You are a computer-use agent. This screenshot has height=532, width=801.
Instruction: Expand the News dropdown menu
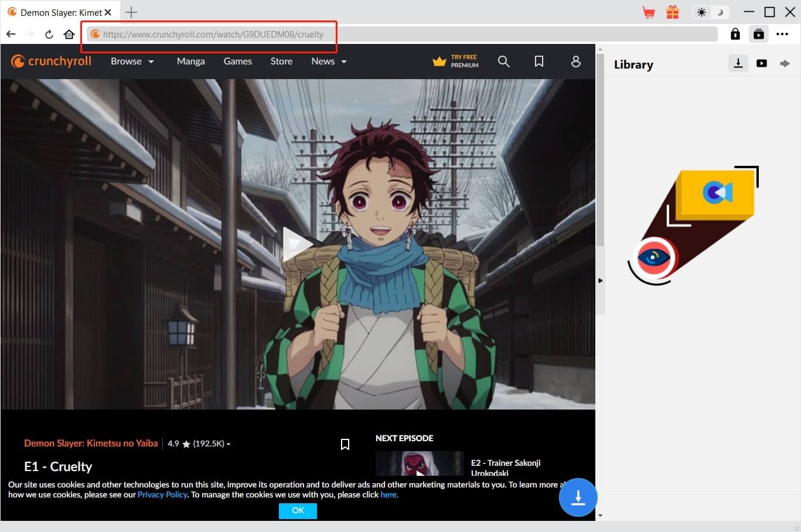(329, 62)
